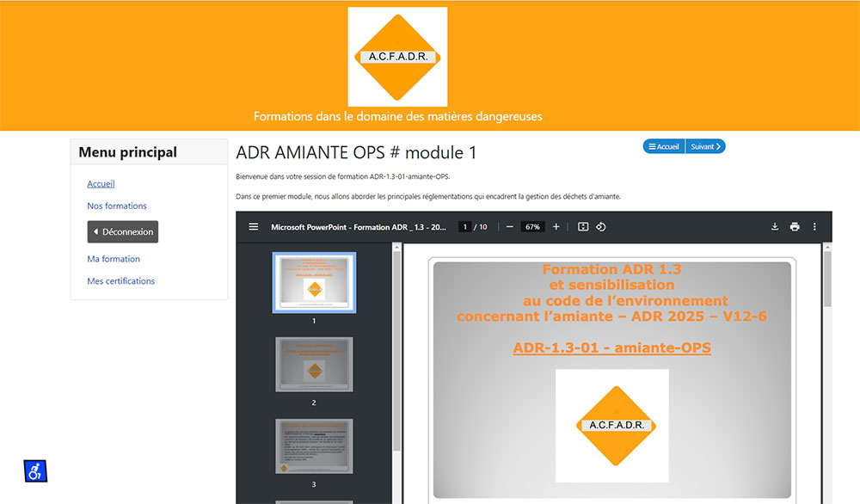Click the PDF title Microsoft PowerPoint - Formation ADR
The width and height of the screenshot is (860, 504).
358,227
